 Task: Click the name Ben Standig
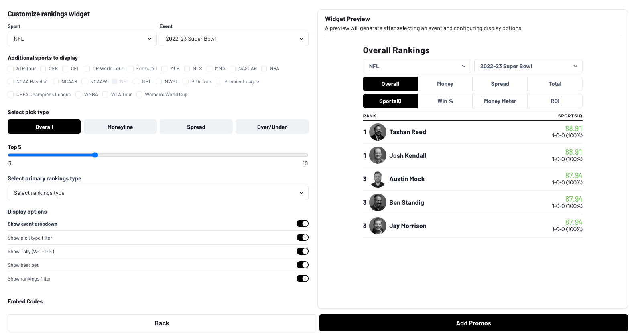click(406, 202)
